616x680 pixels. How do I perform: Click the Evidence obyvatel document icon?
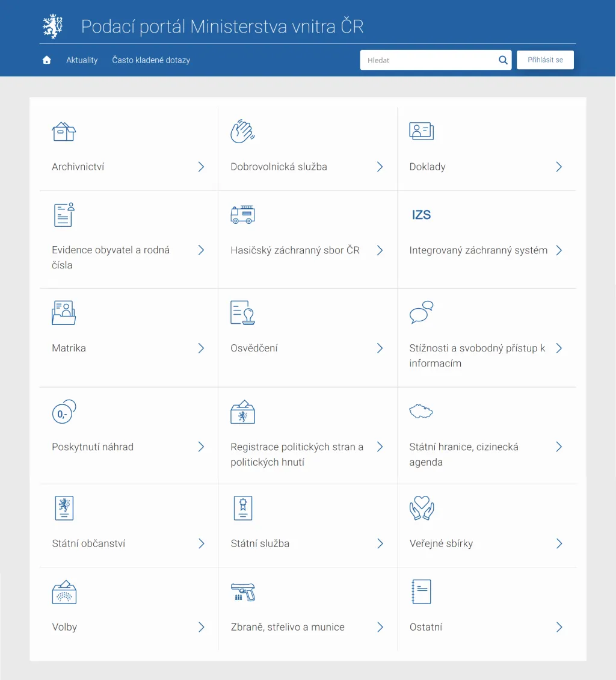(64, 215)
